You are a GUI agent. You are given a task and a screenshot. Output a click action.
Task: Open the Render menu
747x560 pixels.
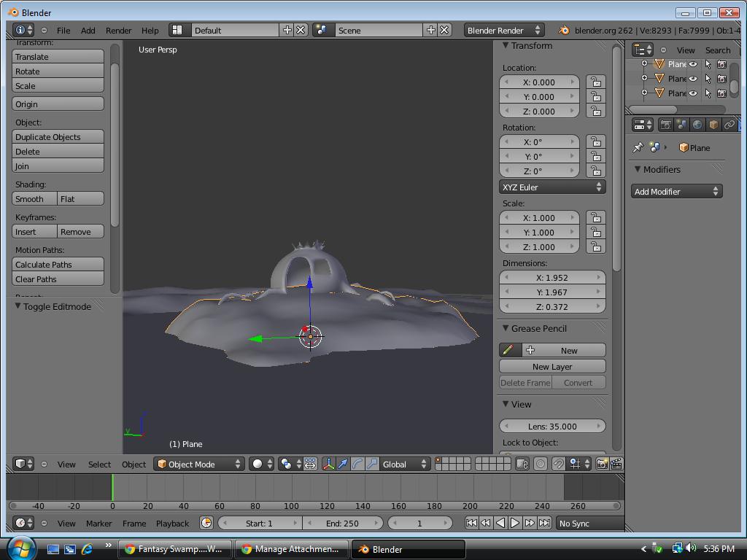click(119, 30)
